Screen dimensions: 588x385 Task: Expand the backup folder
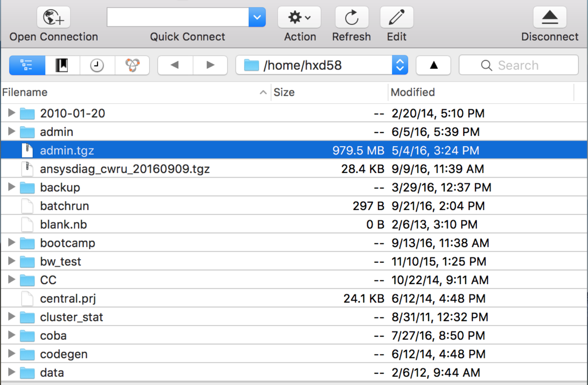click(12, 187)
